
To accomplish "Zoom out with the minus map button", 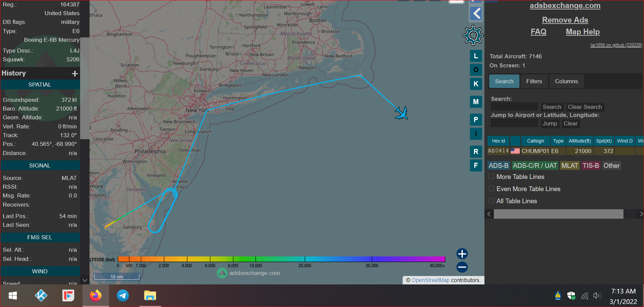I will (462, 267).
